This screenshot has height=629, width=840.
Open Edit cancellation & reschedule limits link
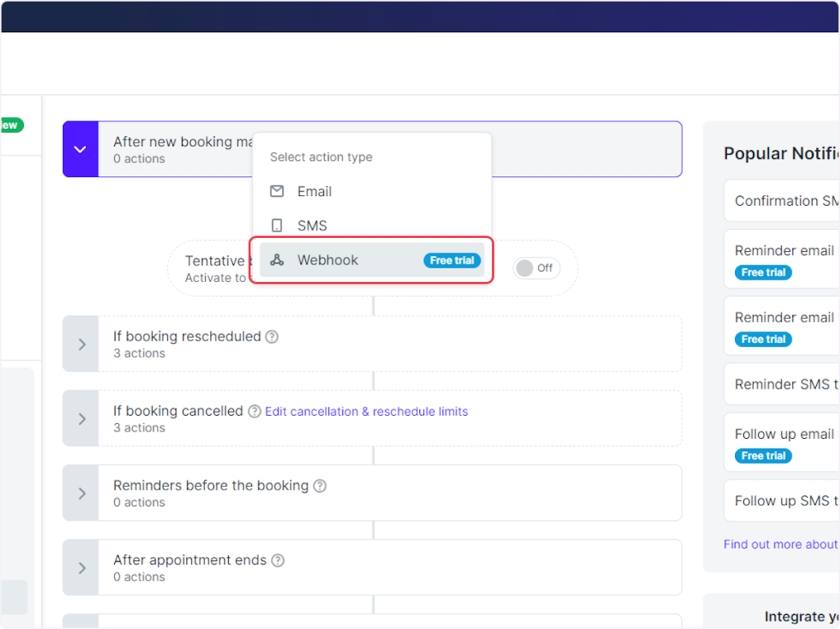pos(366,411)
